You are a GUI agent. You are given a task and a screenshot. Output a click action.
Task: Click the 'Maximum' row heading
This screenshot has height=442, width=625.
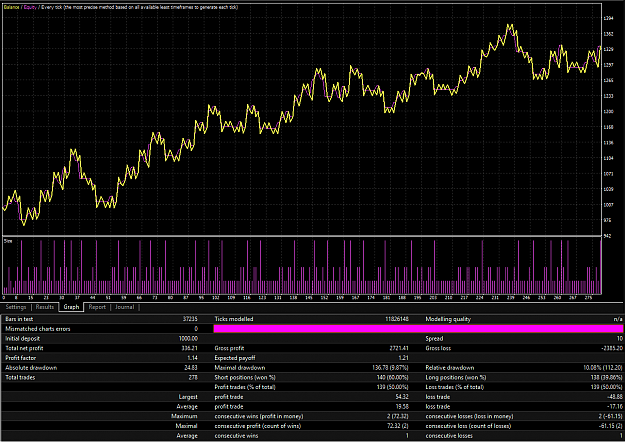(184, 416)
